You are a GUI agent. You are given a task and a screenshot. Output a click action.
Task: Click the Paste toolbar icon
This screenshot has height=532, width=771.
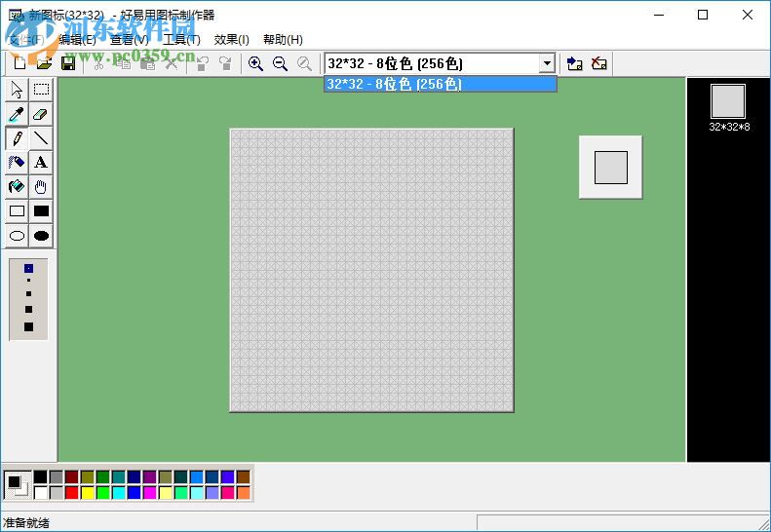[x=147, y=63]
